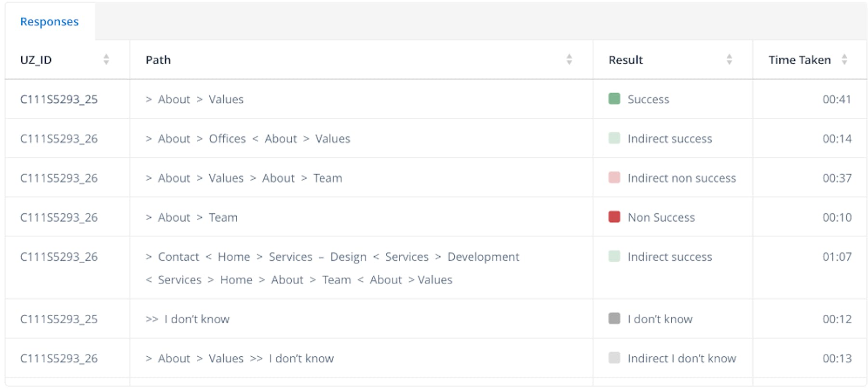Image resolution: width=868 pixels, height=391 pixels.
Task: Sort by Time Taken column arrows
Action: [x=844, y=59]
